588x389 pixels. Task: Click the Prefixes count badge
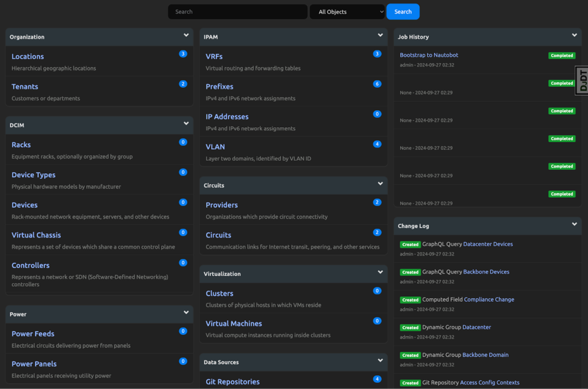pyautogui.click(x=377, y=84)
